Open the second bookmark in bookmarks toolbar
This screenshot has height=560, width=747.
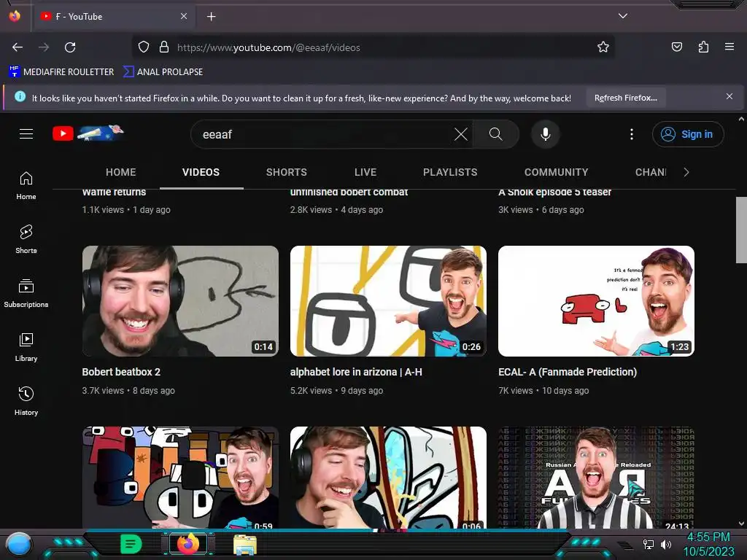(x=163, y=72)
